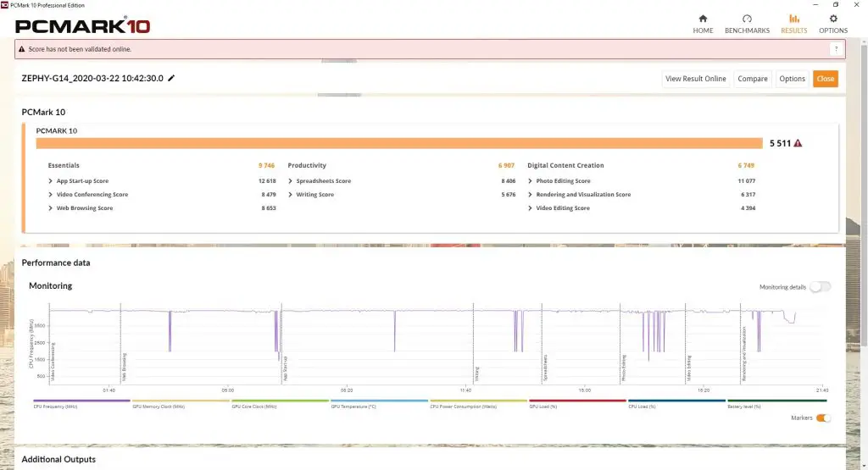
Task: Click Rendering and Visualization chart marker
Action: [740, 343]
